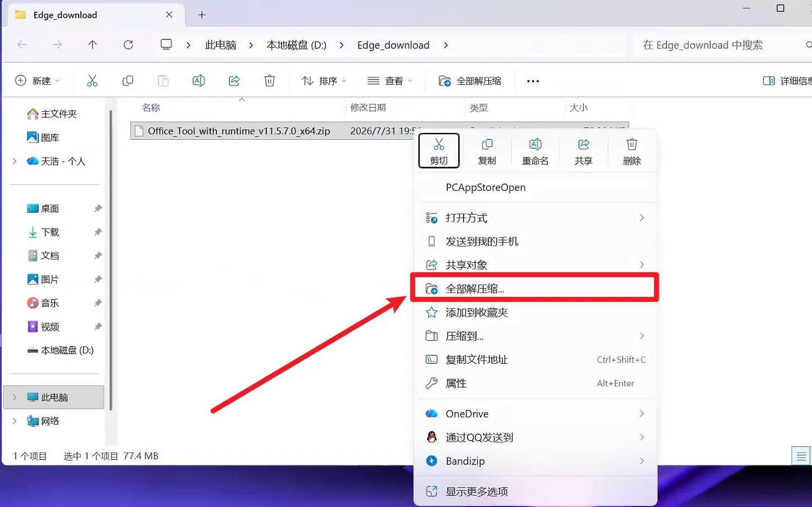Open 通过QQ发送到 submenu
Image resolution: width=812 pixels, height=507 pixels.
pyautogui.click(x=536, y=437)
